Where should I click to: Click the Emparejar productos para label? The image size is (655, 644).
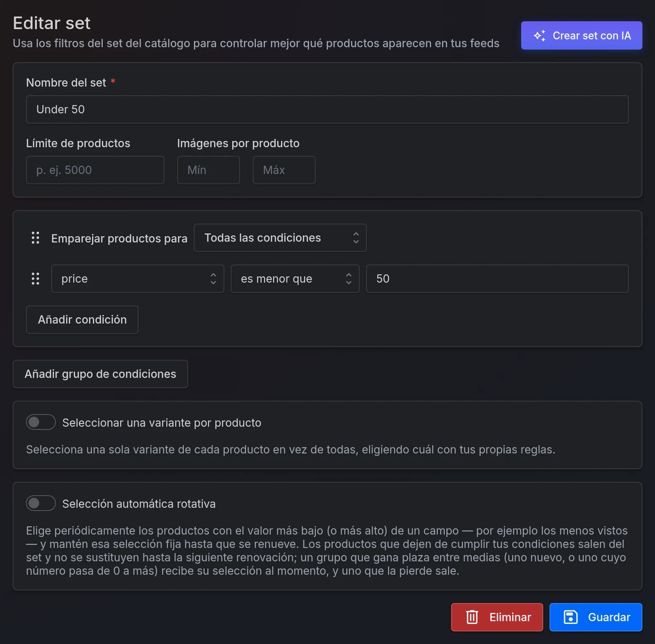click(119, 238)
